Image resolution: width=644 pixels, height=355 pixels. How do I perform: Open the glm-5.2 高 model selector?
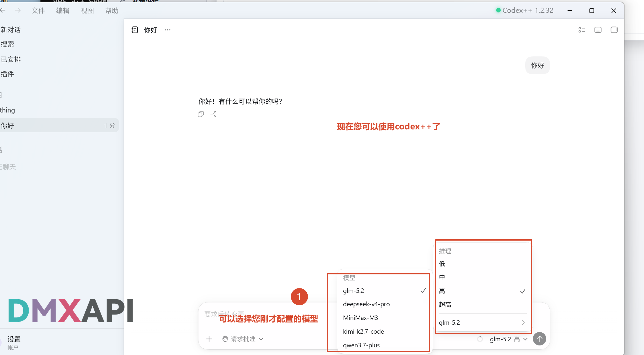pyautogui.click(x=509, y=339)
